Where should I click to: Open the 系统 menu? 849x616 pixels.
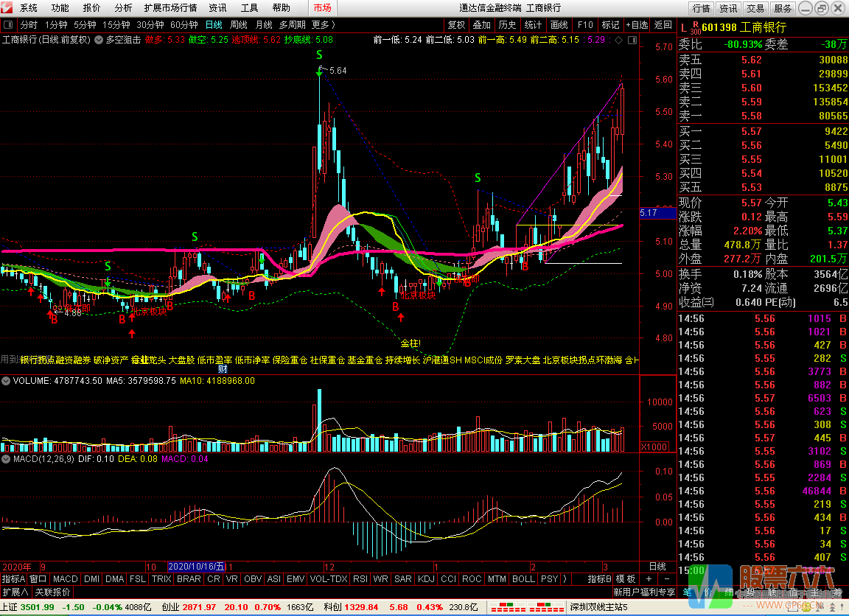[x=29, y=8]
